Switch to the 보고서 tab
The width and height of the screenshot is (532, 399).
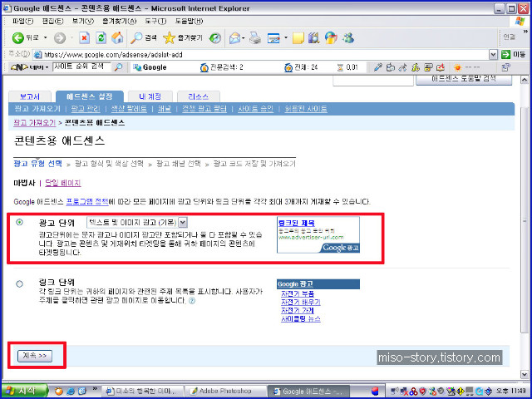(x=30, y=96)
